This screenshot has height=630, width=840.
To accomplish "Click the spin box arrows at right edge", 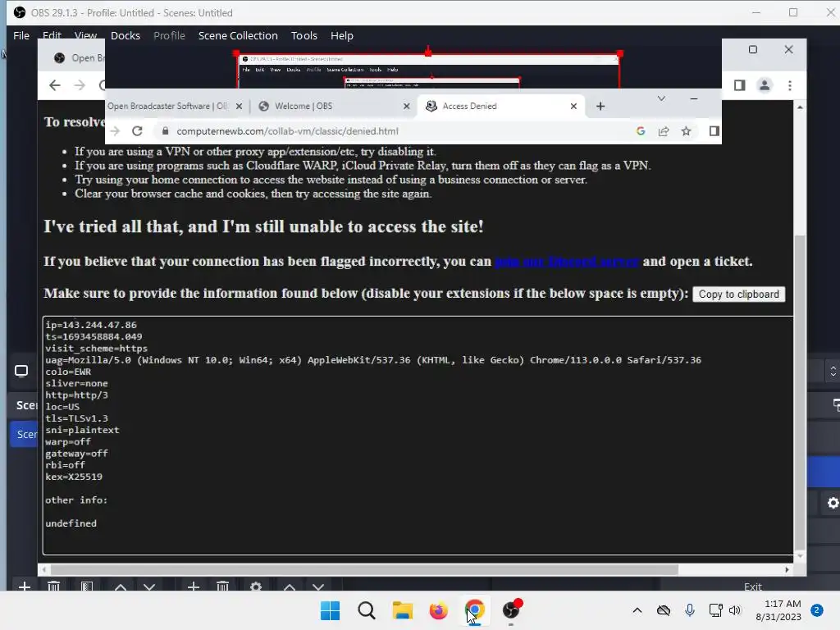I will (x=833, y=371).
